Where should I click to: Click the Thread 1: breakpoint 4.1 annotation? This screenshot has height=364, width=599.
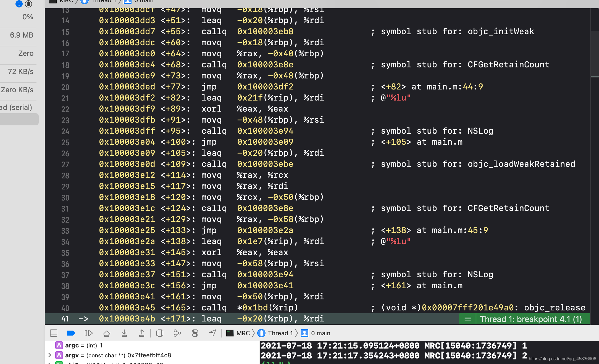pos(531,319)
